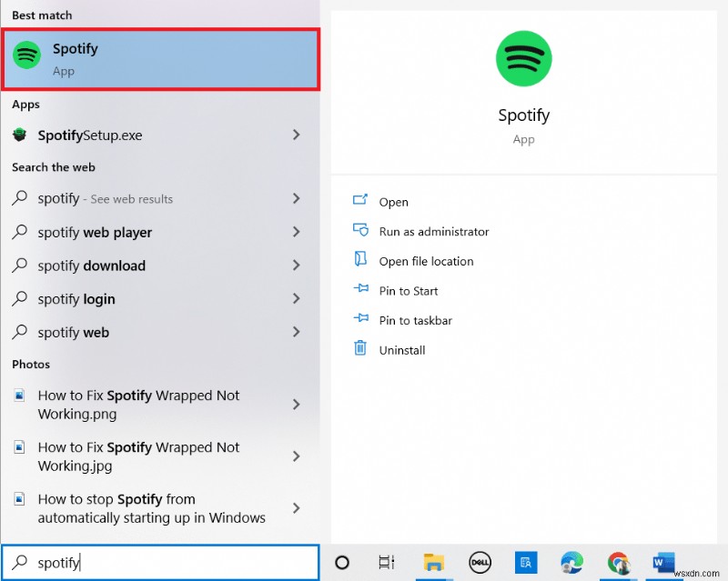Screen dimensions: 728x581
Task: Click magnifier icon beside 'spotify web player'
Action: click(x=19, y=232)
